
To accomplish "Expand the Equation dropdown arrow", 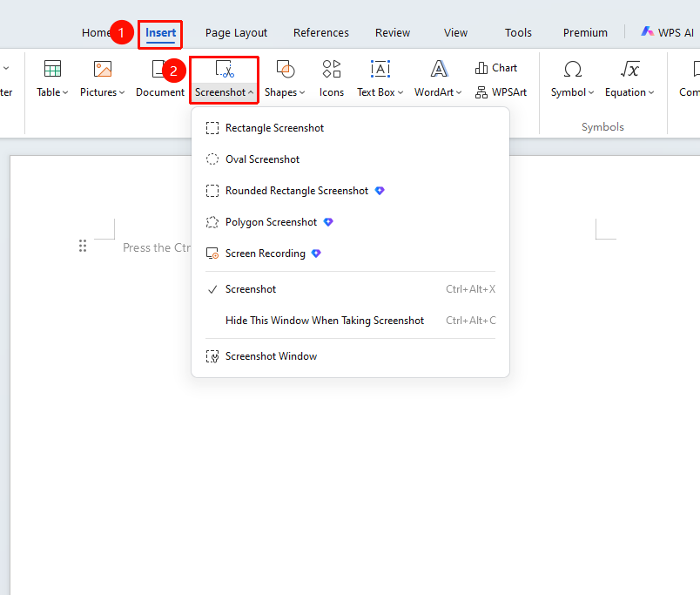I will coord(651,92).
